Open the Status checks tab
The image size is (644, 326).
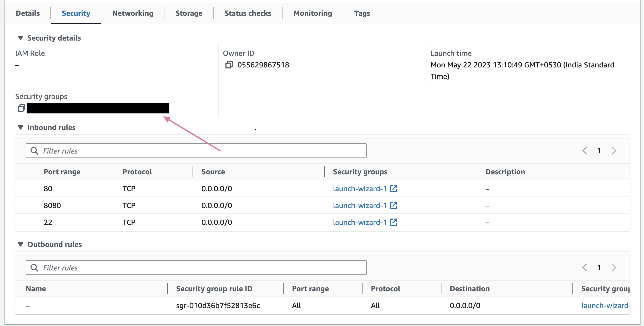click(248, 13)
